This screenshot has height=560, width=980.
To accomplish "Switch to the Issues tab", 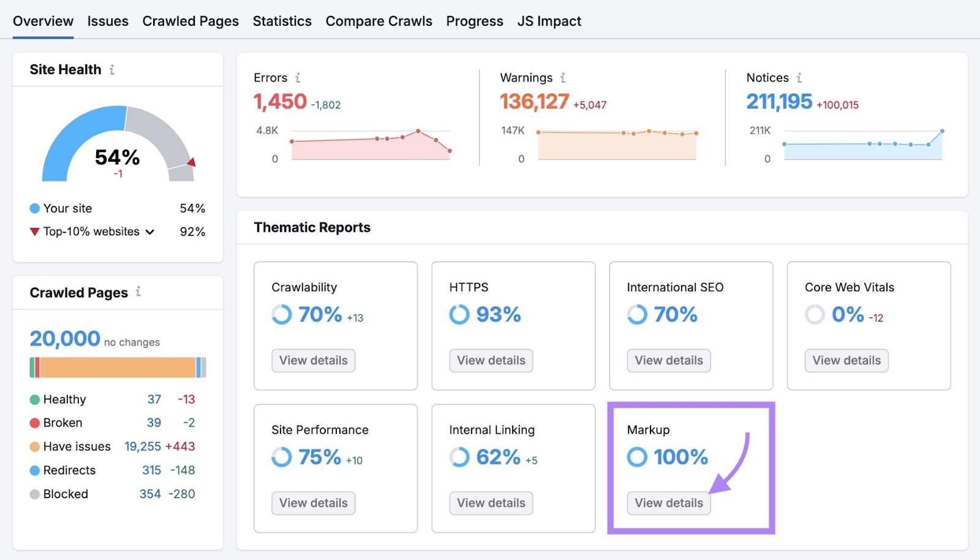I will (x=108, y=20).
